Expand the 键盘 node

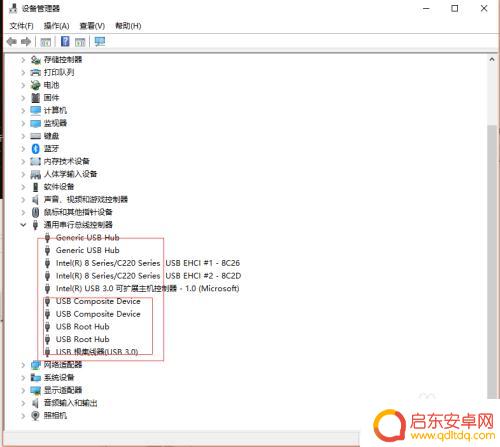click(x=23, y=136)
